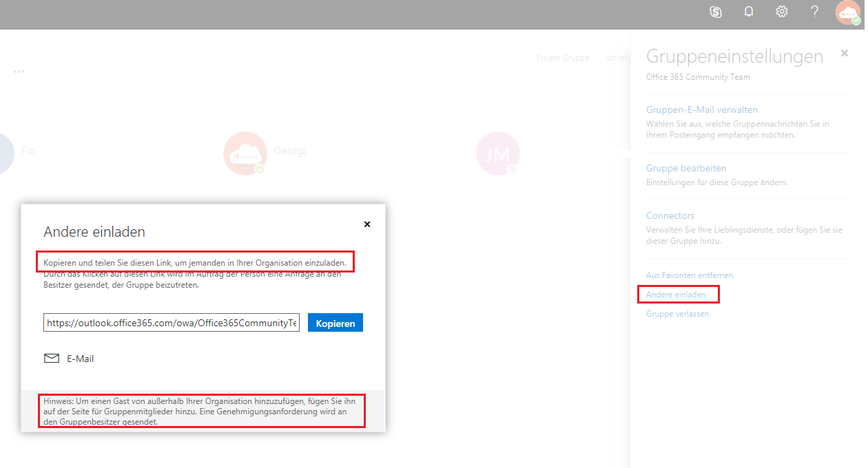Open the notifications bell
This screenshot has width=868, height=468.
coord(749,12)
